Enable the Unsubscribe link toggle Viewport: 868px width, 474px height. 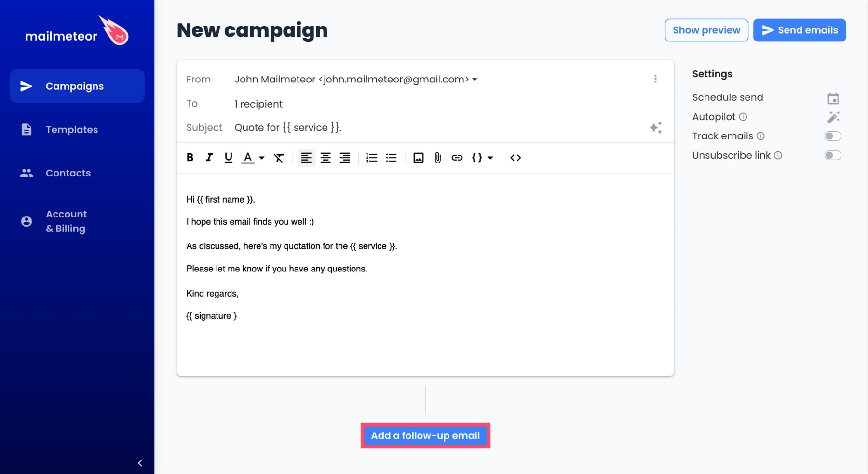pos(833,155)
